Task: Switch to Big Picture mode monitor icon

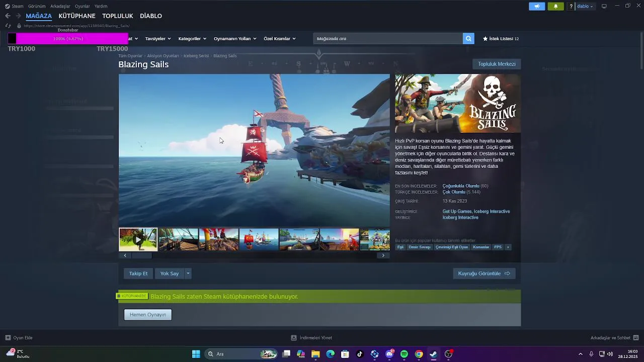Action: point(604,6)
